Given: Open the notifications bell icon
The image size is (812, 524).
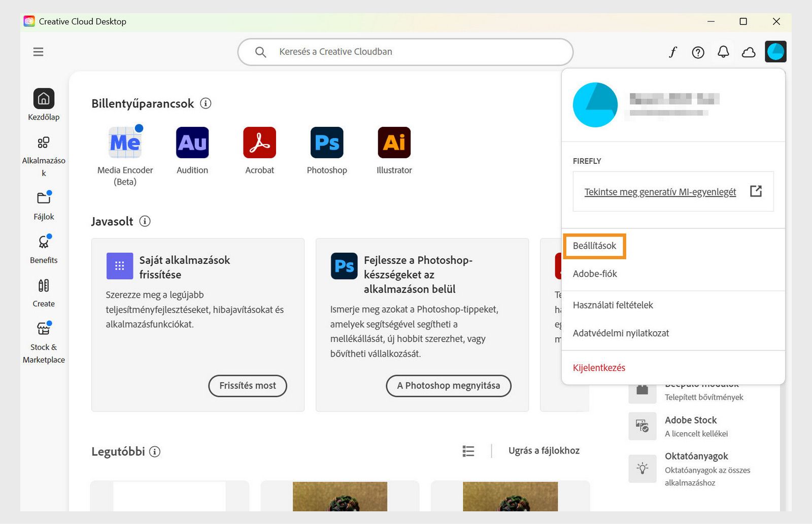Looking at the screenshot, I should tap(724, 51).
